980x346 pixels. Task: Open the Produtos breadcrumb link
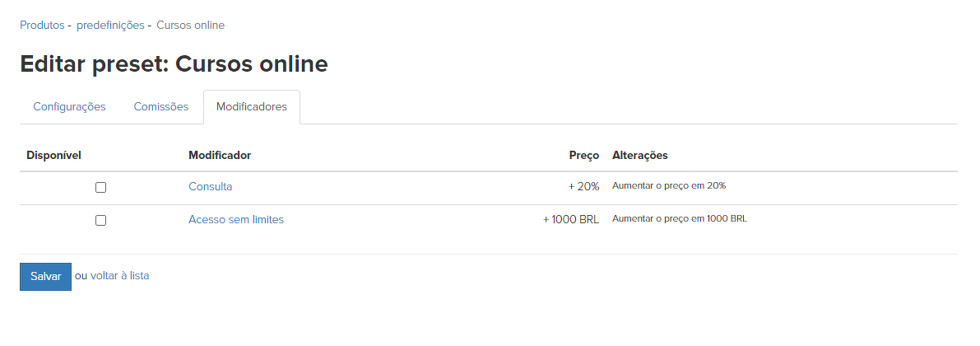click(42, 25)
